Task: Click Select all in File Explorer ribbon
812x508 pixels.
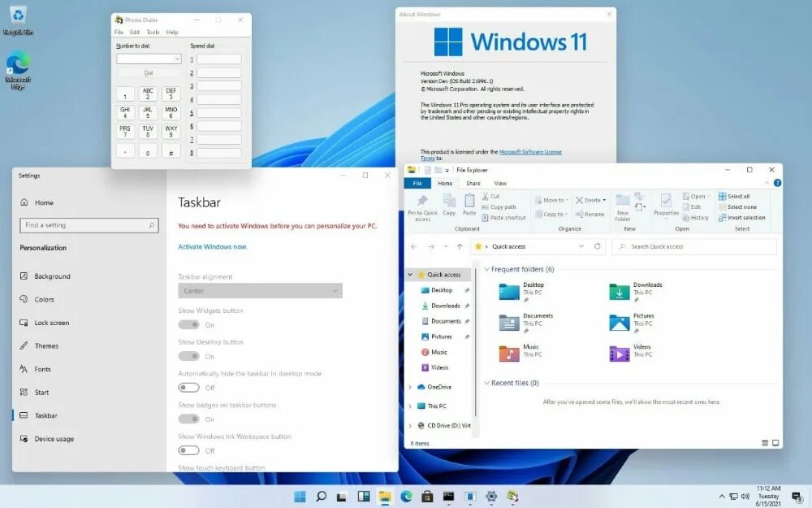Action: (x=734, y=196)
